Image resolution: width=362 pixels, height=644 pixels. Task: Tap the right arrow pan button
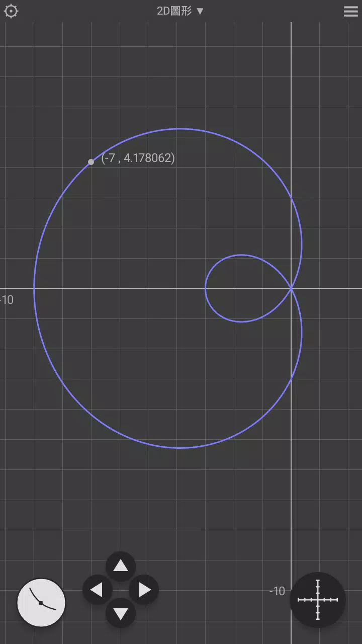click(x=144, y=590)
